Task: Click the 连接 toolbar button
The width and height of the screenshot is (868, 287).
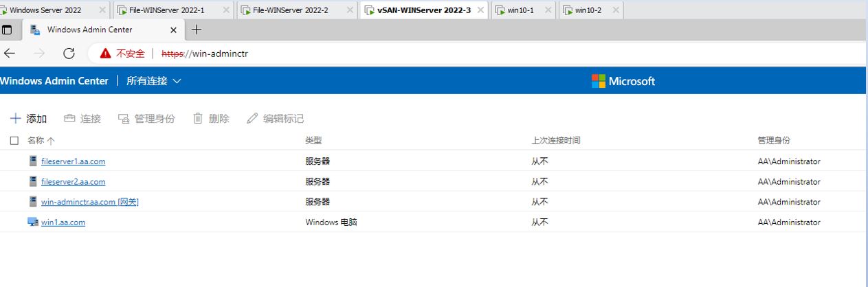Action: [x=82, y=119]
